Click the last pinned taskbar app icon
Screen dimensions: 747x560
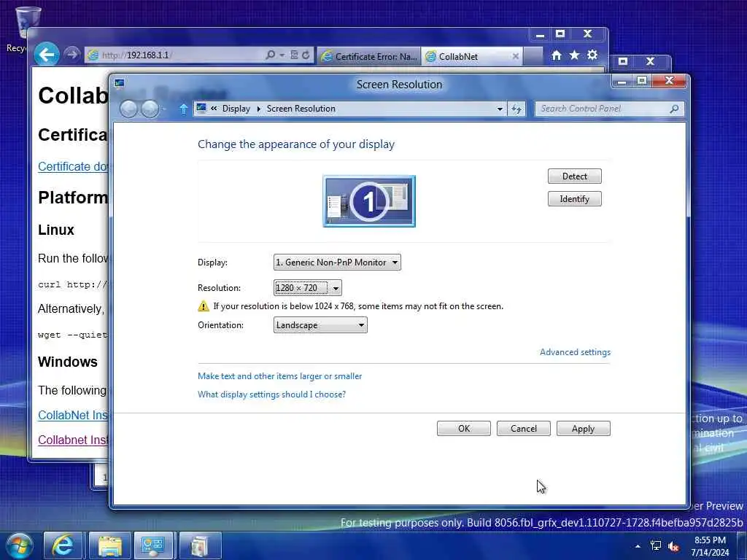coord(200,545)
